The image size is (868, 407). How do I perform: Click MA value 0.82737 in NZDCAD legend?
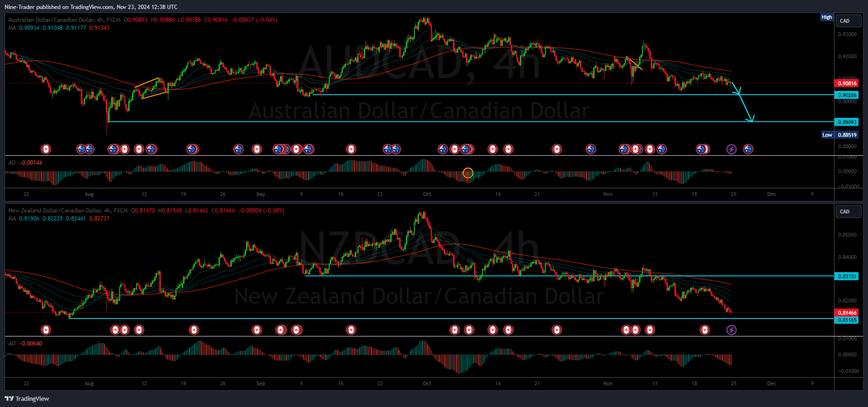[99, 219]
